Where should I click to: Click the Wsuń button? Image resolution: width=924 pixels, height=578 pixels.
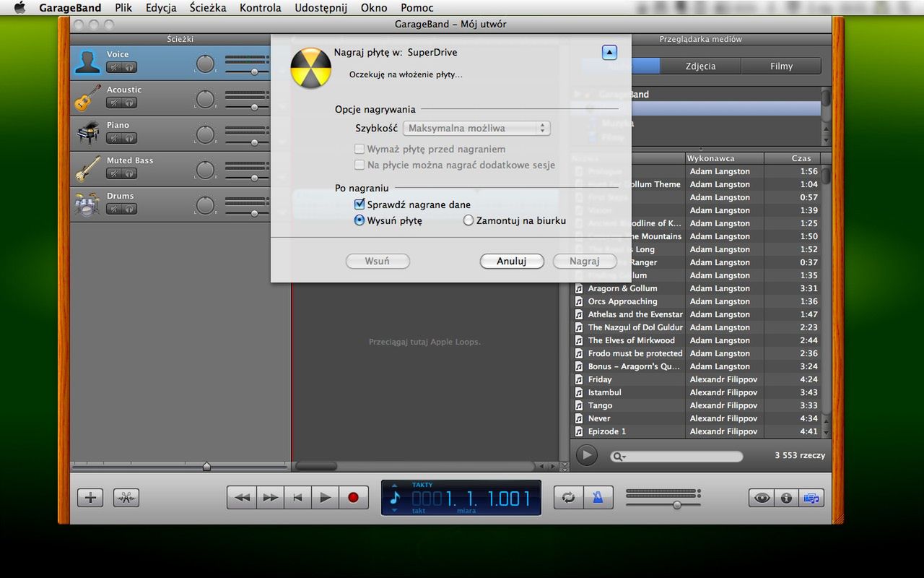pos(378,261)
